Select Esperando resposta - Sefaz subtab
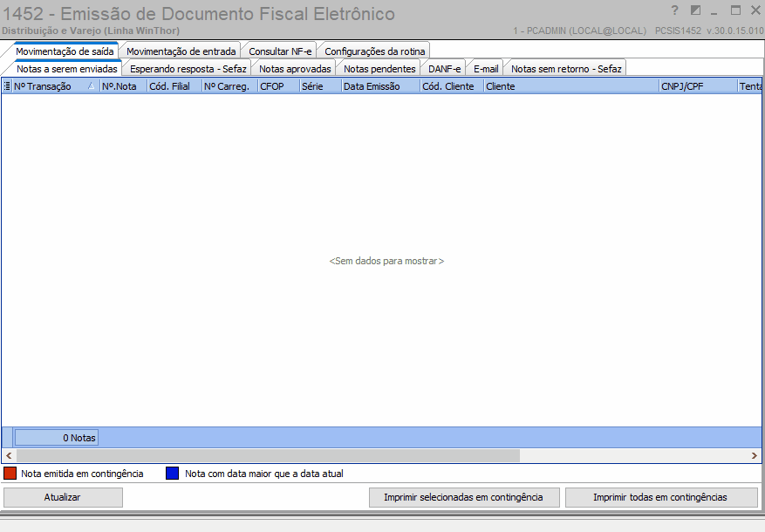 tap(188, 69)
